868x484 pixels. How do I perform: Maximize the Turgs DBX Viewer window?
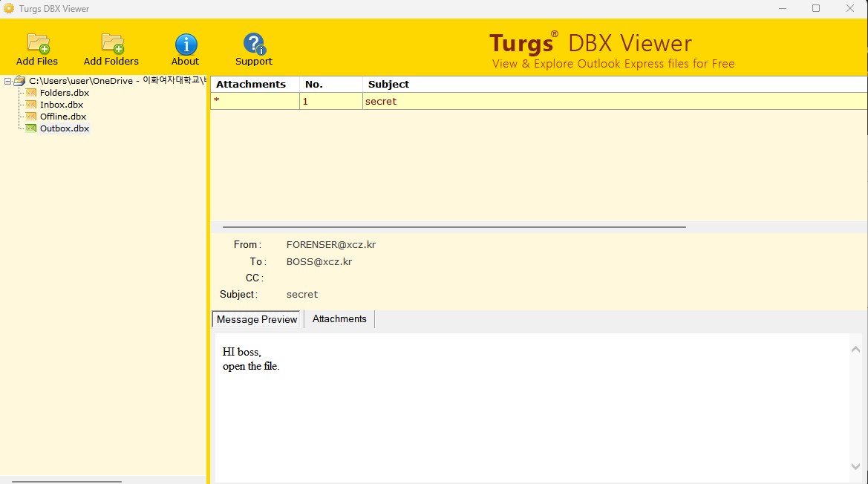point(816,8)
